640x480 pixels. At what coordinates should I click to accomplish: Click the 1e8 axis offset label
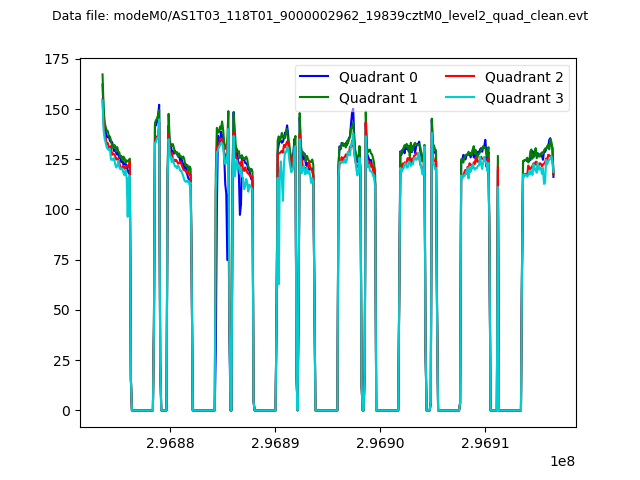[561, 461]
